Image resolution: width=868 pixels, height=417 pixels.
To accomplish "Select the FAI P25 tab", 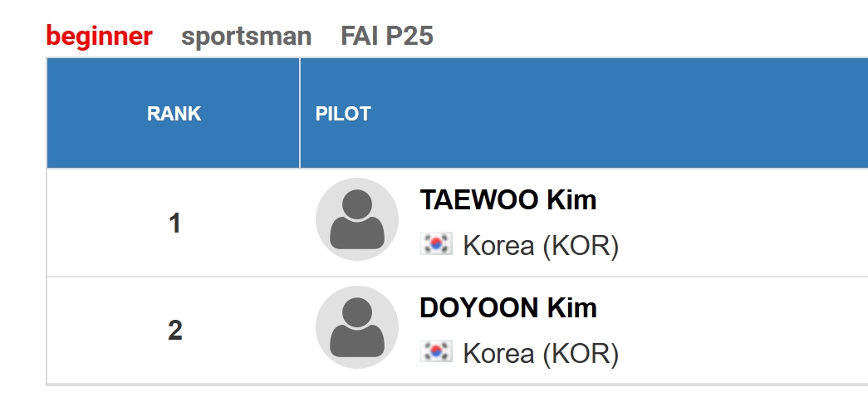I will click(387, 37).
